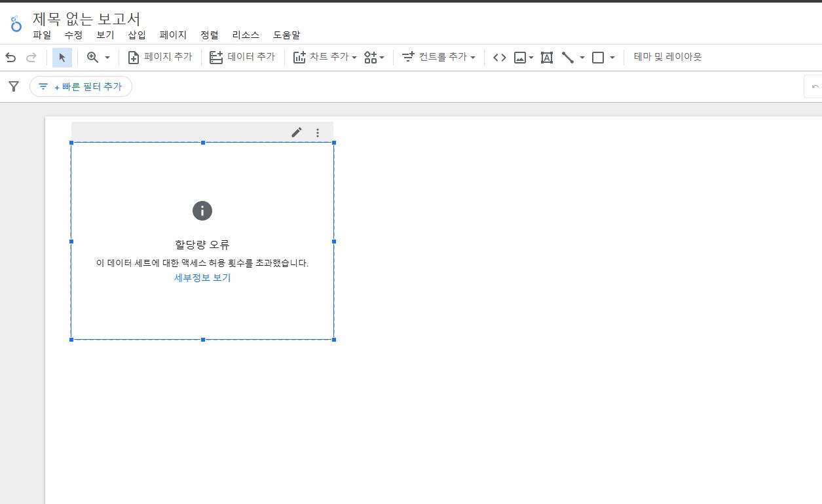The width and height of the screenshot is (822, 504).
Task: Edit the chart with the pencil icon
Action: coord(297,132)
